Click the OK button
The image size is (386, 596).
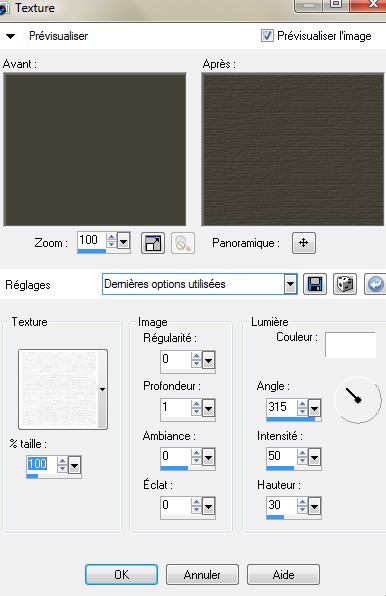tap(122, 574)
